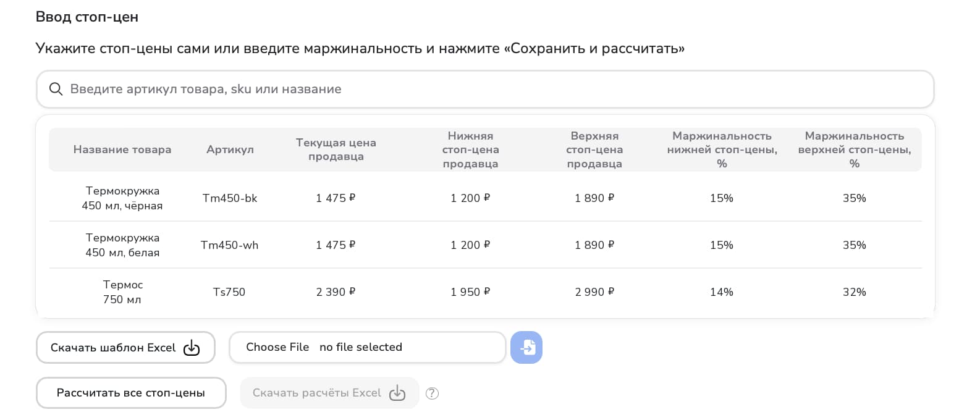
Task: Click Нижняя стоп-цена продавца header
Action: coord(471,149)
